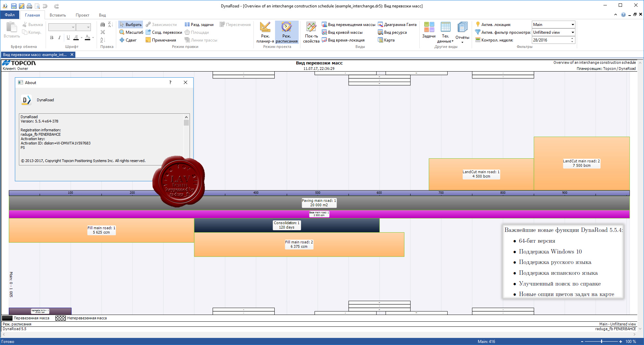Toggle underline formatting in Шрифт group

point(68,37)
